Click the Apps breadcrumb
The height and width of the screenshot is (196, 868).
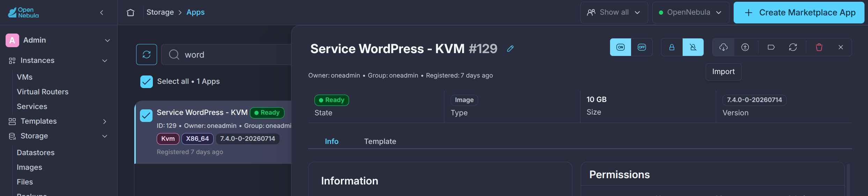click(195, 12)
